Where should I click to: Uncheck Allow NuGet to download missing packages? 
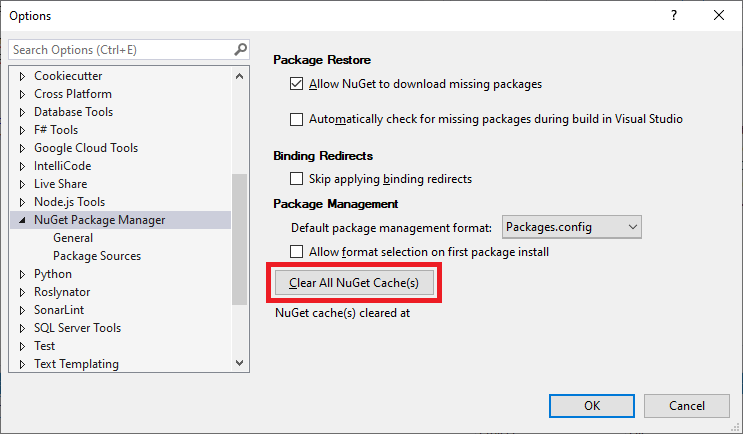(296, 84)
